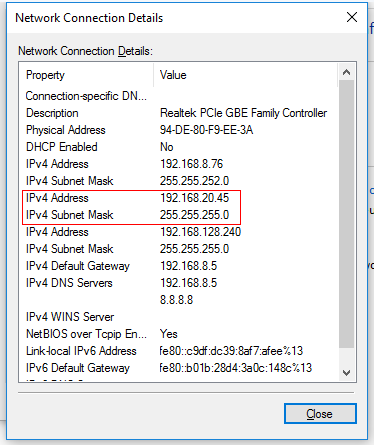Select IPv6 Default Gateway property
The image size is (374, 445).
coord(78,368)
